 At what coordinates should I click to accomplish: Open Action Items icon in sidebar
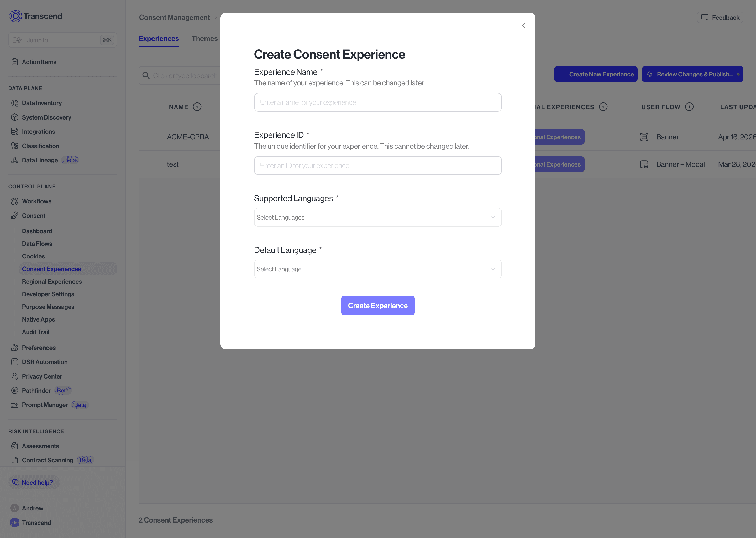(x=14, y=62)
